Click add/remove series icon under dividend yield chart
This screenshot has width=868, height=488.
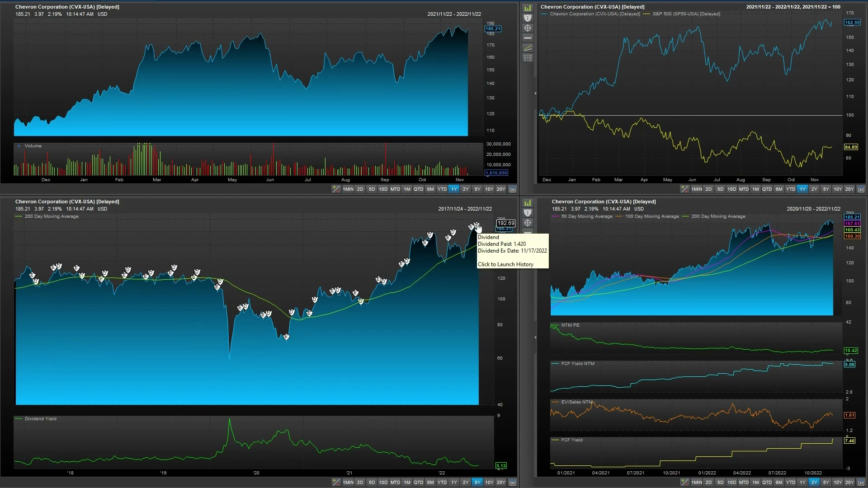click(x=336, y=483)
